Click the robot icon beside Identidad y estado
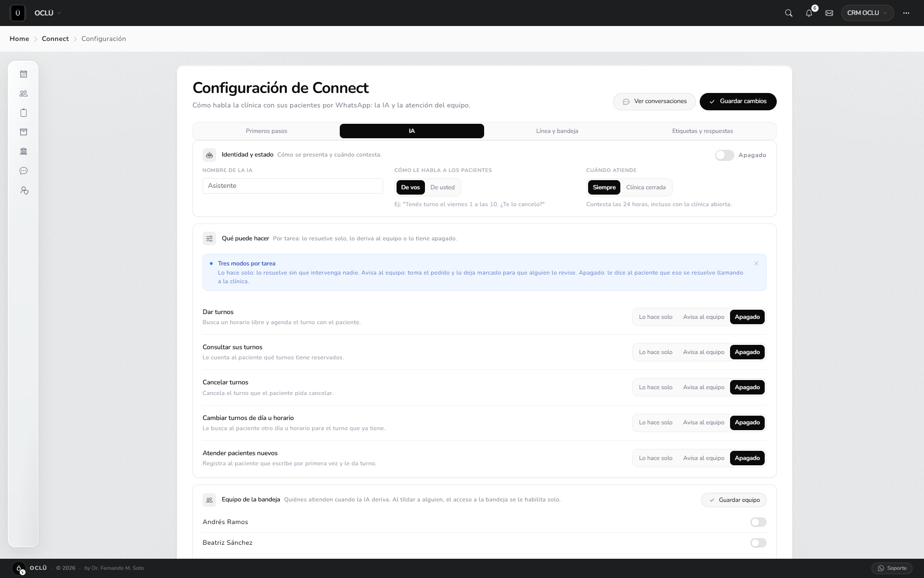Image resolution: width=924 pixels, height=578 pixels. click(209, 155)
